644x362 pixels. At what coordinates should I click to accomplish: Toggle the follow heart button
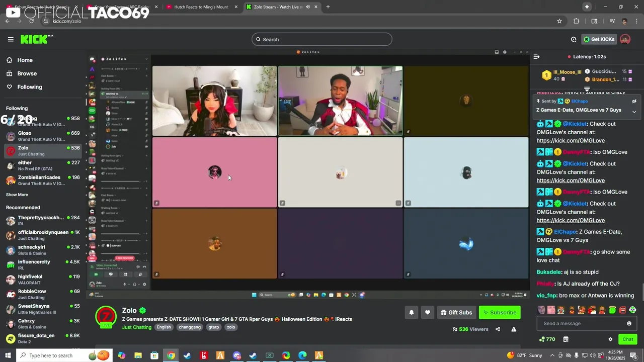tap(427, 312)
